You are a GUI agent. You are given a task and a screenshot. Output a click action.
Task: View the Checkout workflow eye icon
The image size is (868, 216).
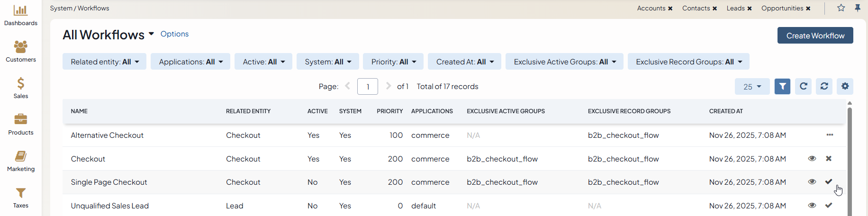[x=812, y=159]
